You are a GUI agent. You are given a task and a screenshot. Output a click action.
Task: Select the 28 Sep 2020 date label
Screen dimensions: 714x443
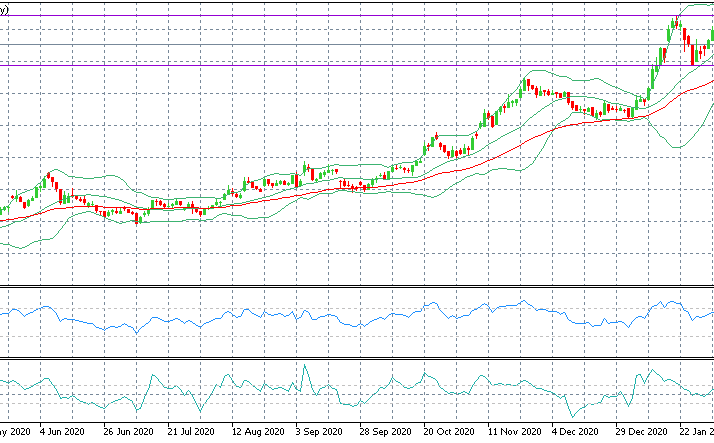click(385, 431)
